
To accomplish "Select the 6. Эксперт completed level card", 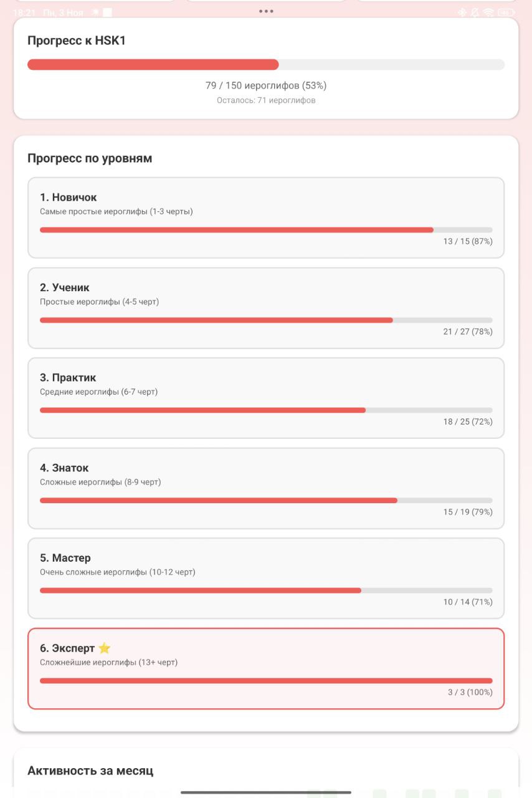I will click(x=266, y=668).
